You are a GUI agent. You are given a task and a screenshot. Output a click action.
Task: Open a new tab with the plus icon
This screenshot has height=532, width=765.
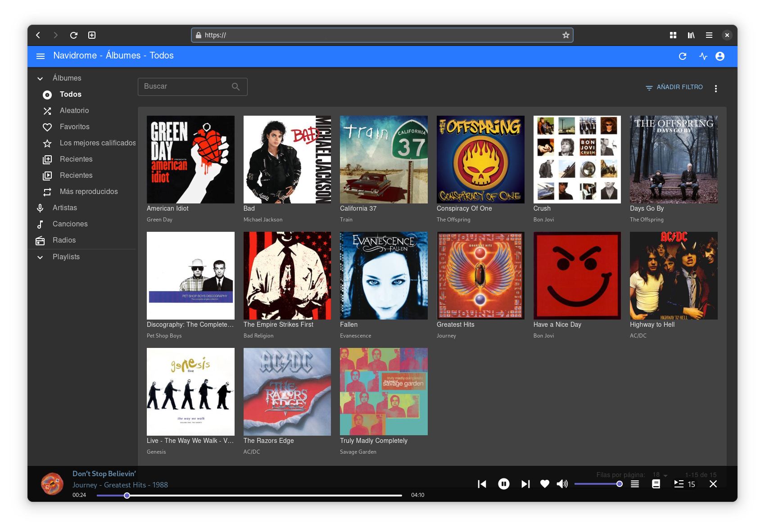(x=92, y=35)
